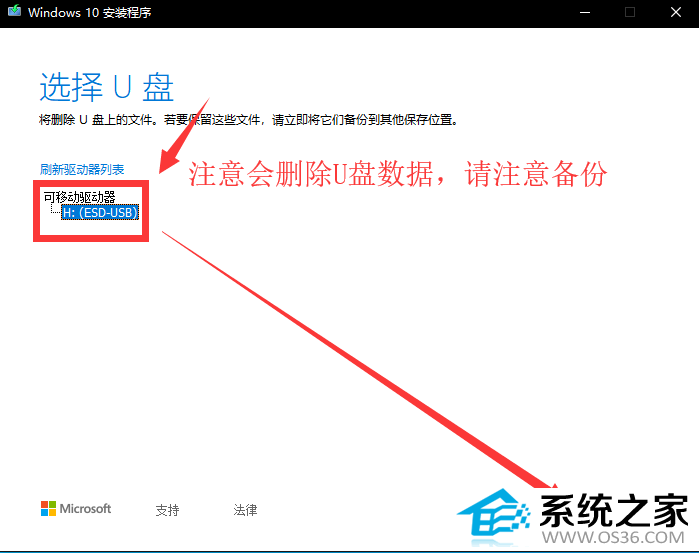Click the warning text about deleting U disk files
This screenshot has width=699, height=553.
249,120
